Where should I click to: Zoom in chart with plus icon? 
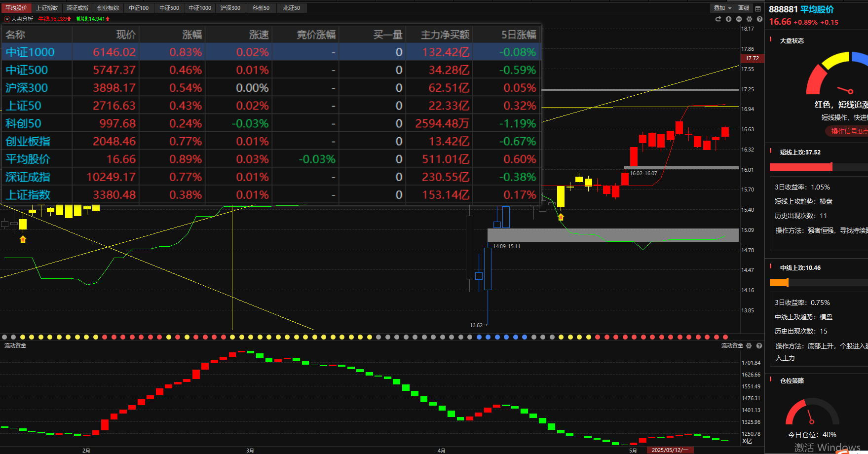[728, 19]
